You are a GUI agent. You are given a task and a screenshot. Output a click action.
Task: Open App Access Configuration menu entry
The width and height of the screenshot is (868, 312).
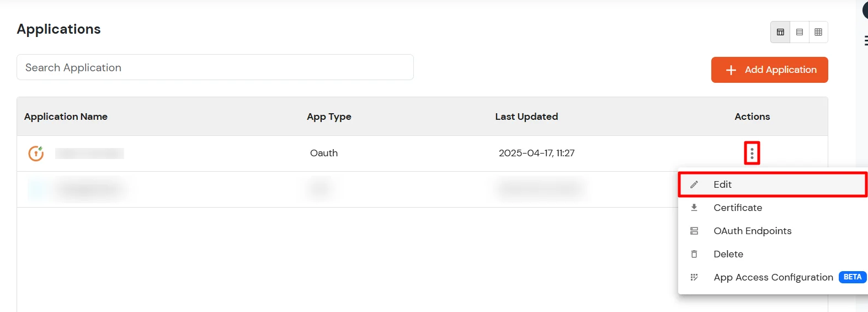pyautogui.click(x=773, y=277)
